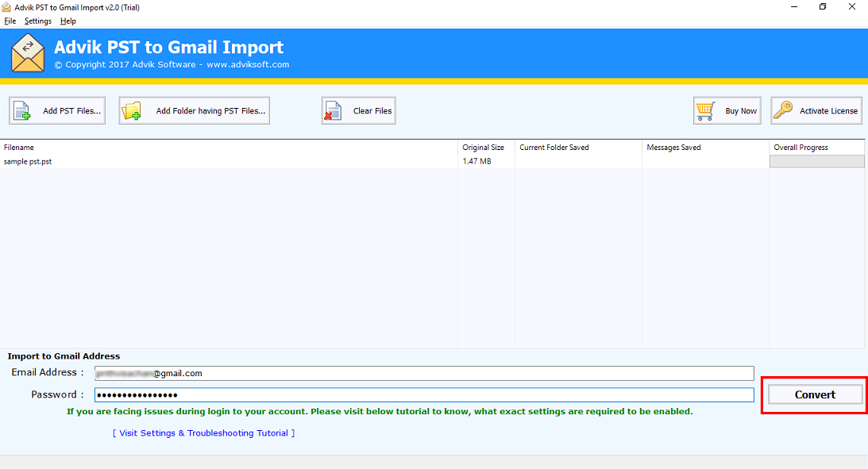The width and height of the screenshot is (868, 469).
Task: Open the Settings menu
Action: (37, 21)
